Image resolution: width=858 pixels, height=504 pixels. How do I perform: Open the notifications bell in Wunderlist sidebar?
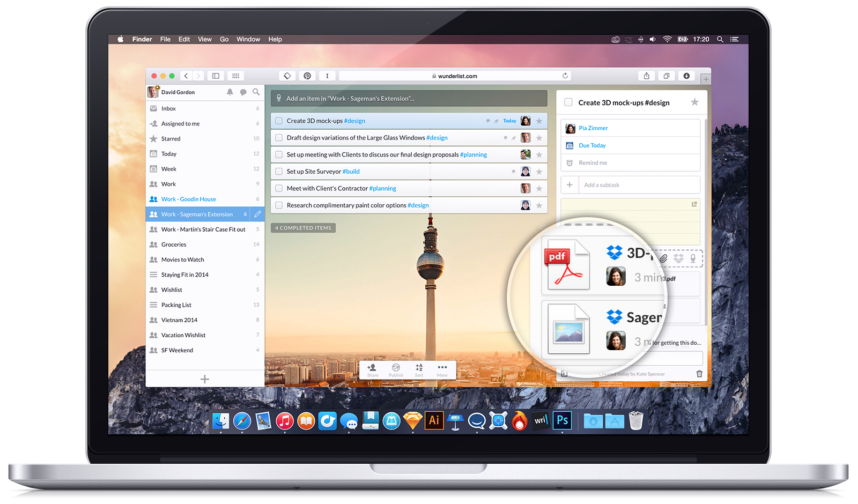click(230, 92)
